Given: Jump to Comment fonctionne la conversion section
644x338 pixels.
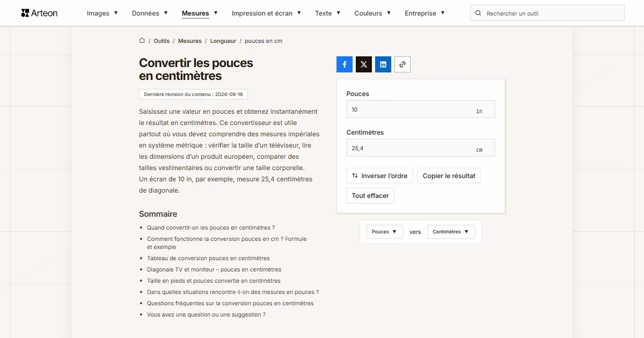Looking at the screenshot, I should click(x=227, y=243).
